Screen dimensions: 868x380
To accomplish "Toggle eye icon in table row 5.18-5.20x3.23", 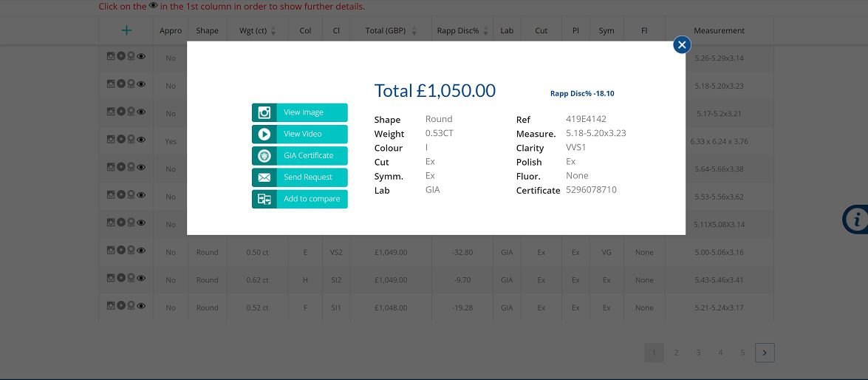I will coord(141,84).
